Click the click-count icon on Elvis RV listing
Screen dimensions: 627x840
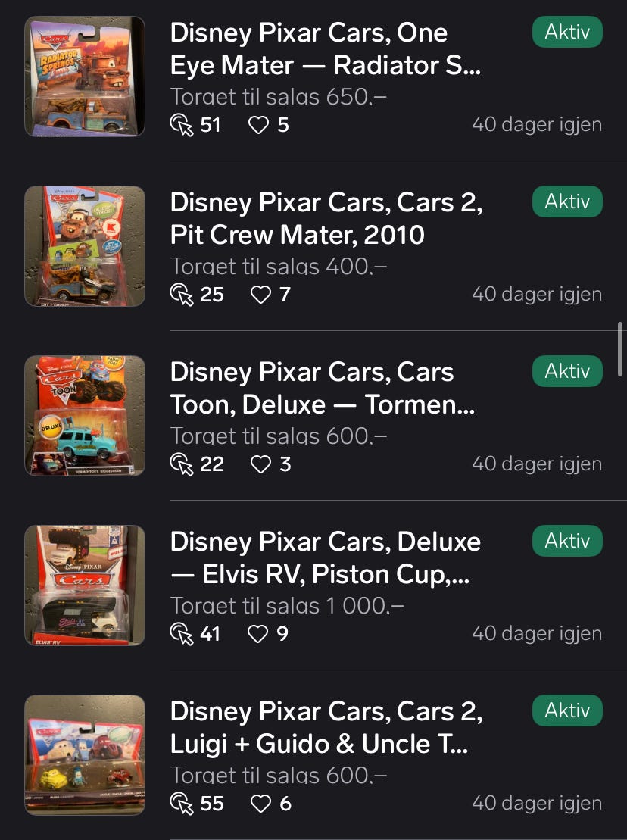182,634
